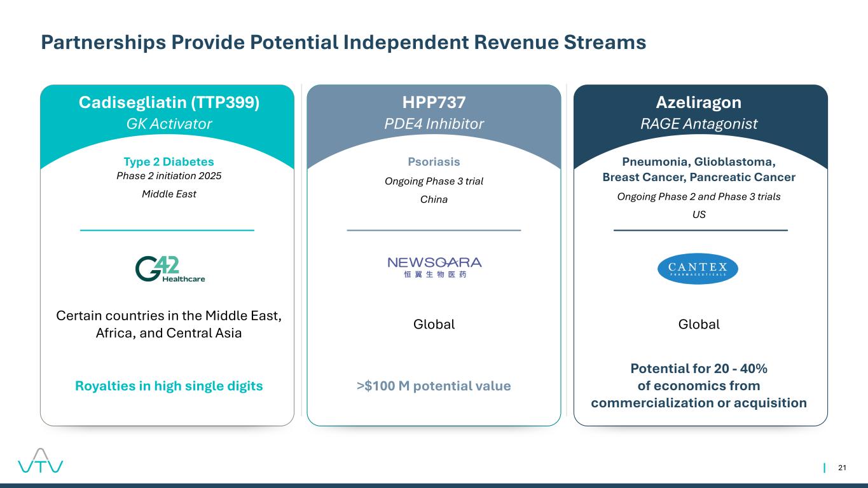Click the Newsoara company logo

click(x=434, y=268)
